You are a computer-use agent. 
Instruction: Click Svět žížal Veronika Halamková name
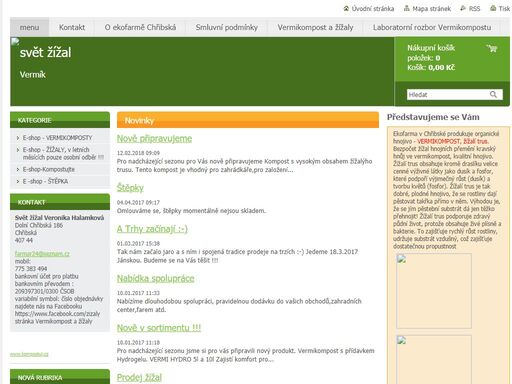[59, 218]
